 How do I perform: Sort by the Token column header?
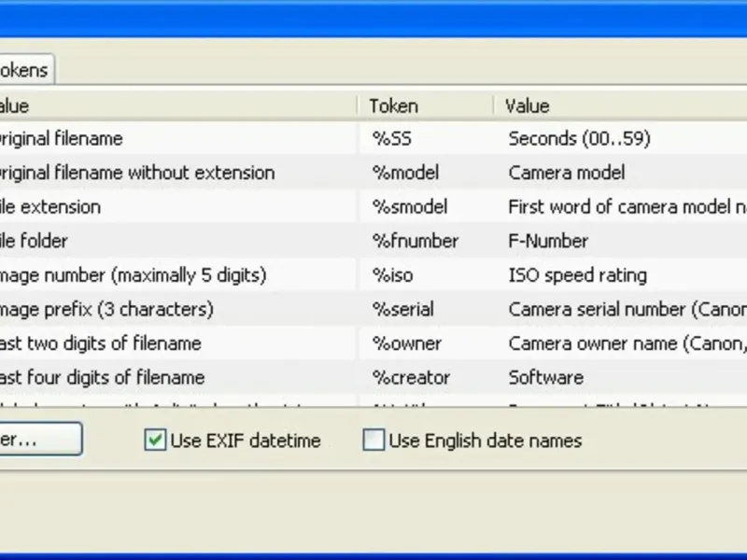click(393, 105)
